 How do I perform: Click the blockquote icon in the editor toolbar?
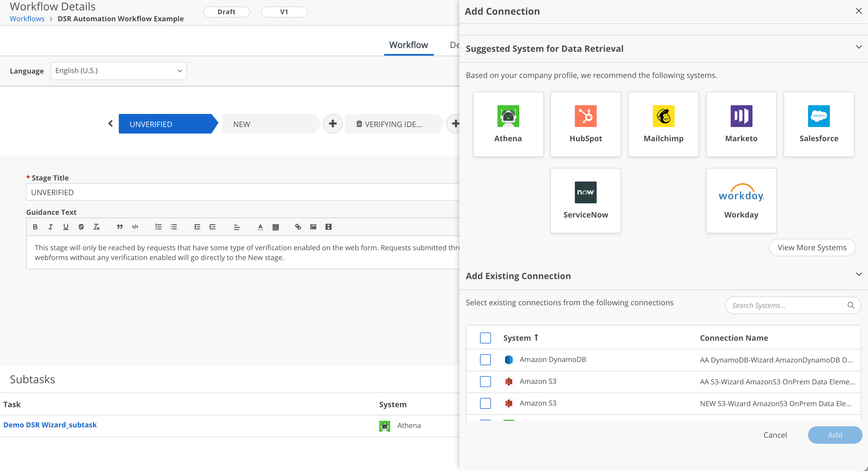(120, 227)
